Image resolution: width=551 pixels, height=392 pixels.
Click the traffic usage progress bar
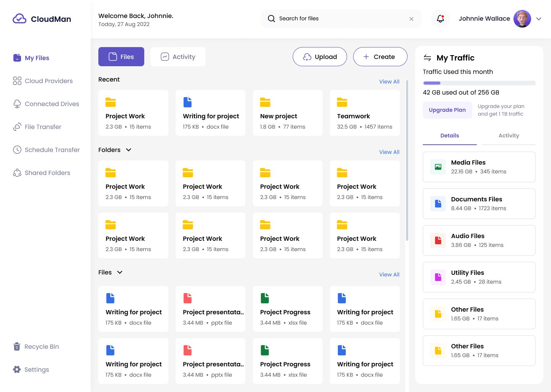[479, 83]
